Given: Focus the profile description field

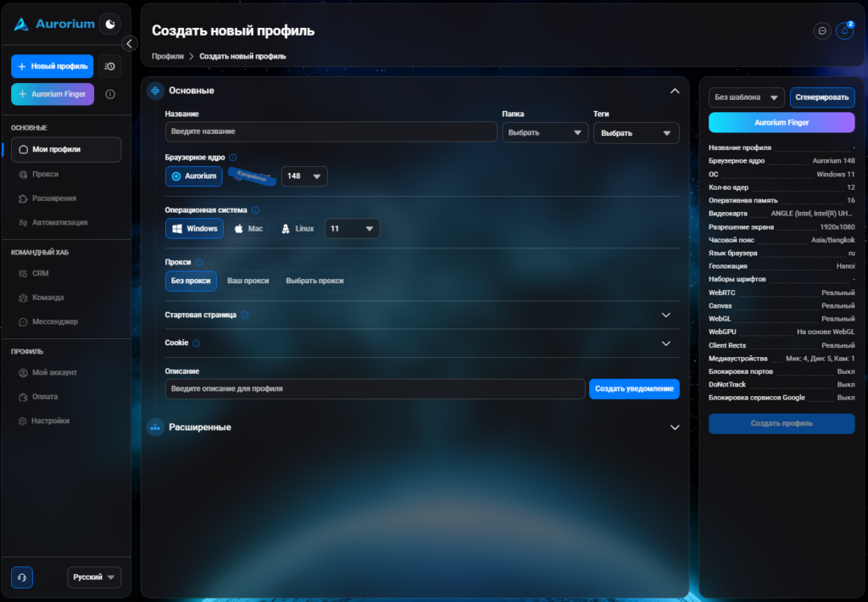Looking at the screenshot, I should (x=375, y=389).
